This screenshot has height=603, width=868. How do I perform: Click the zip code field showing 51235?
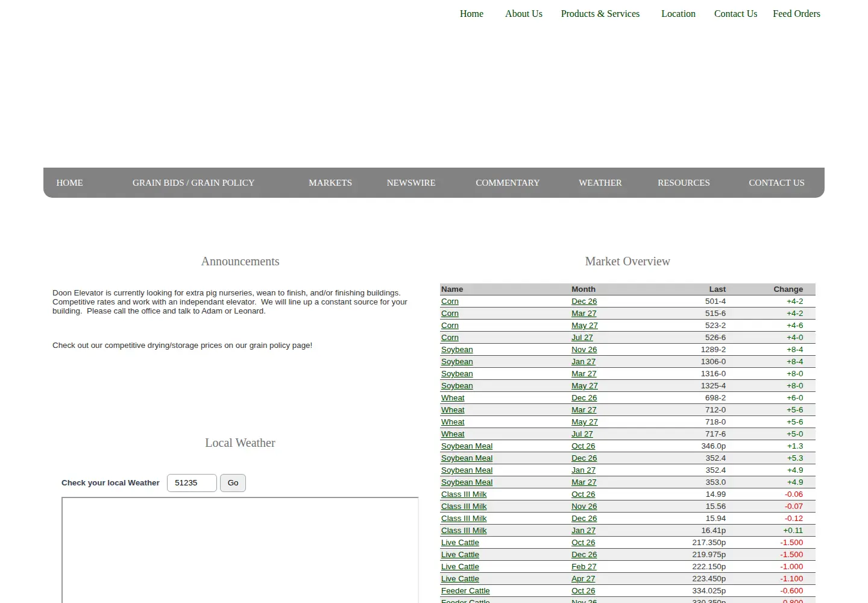click(192, 483)
